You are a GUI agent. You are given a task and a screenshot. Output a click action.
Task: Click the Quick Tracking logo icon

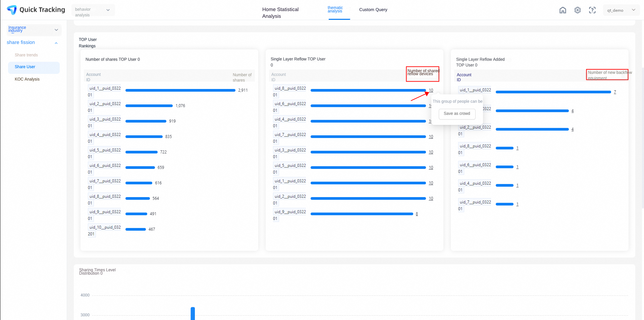pyautogui.click(x=12, y=10)
